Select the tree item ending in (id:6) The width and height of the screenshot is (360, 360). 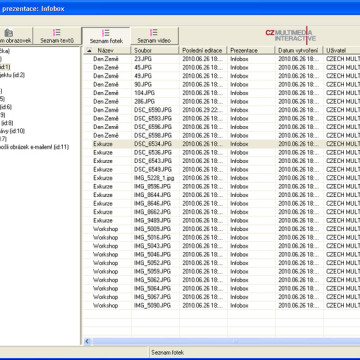[x=6, y=107]
